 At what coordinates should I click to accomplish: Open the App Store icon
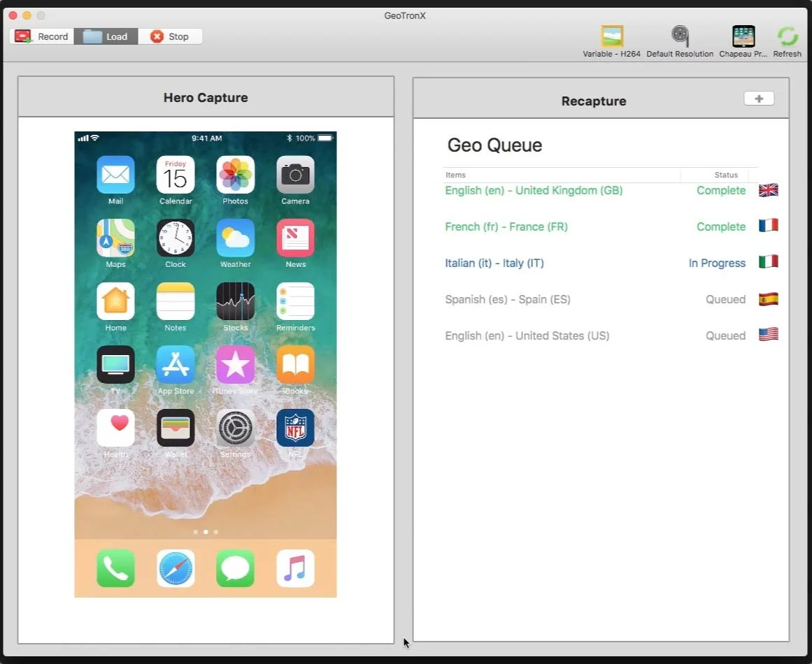coord(176,364)
